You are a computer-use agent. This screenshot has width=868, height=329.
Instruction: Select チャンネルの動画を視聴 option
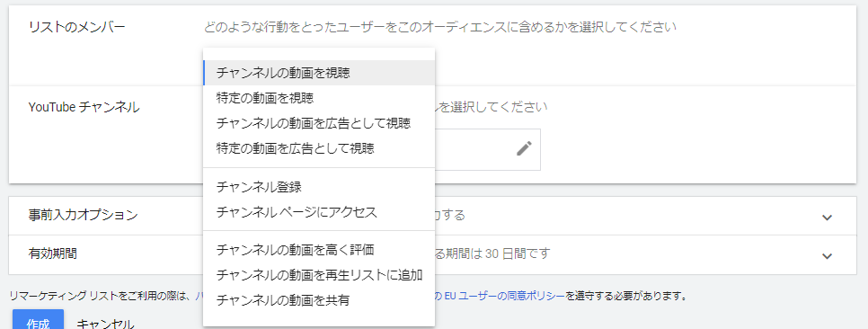tap(319, 73)
